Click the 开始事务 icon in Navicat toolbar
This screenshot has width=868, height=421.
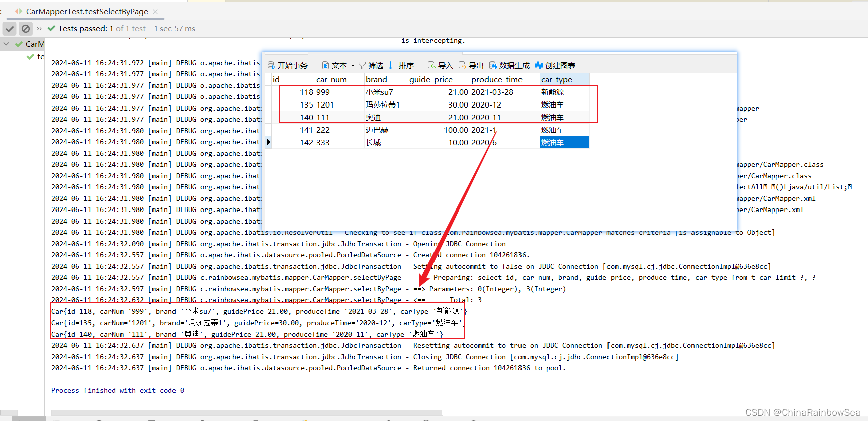click(271, 65)
